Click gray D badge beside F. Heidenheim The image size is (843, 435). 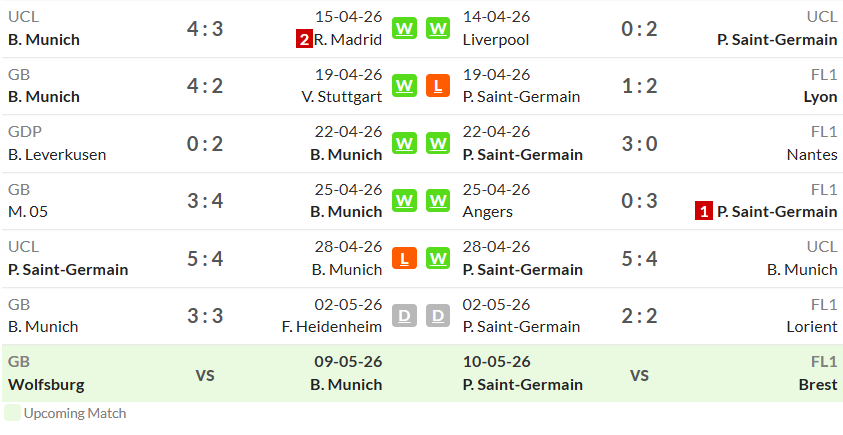tap(404, 316)
